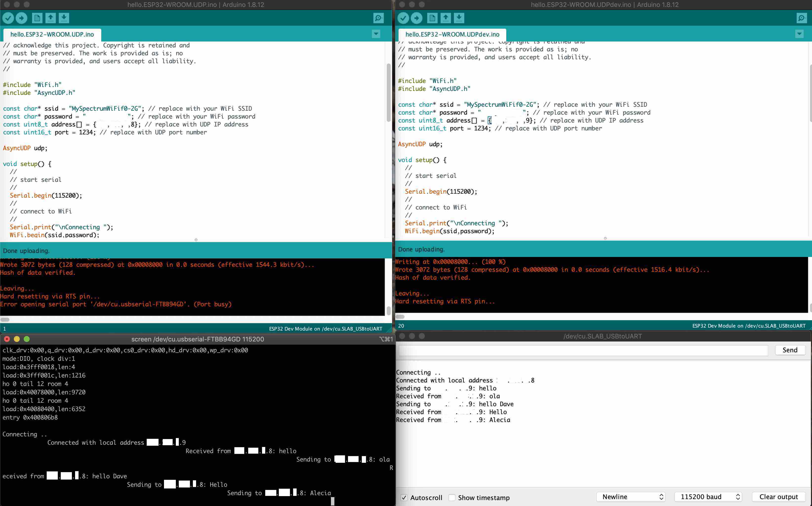812x506 pixels.
Task: Click '#include "AsyncUDP.h"' in left editor
Action: (x=39, y=93)
